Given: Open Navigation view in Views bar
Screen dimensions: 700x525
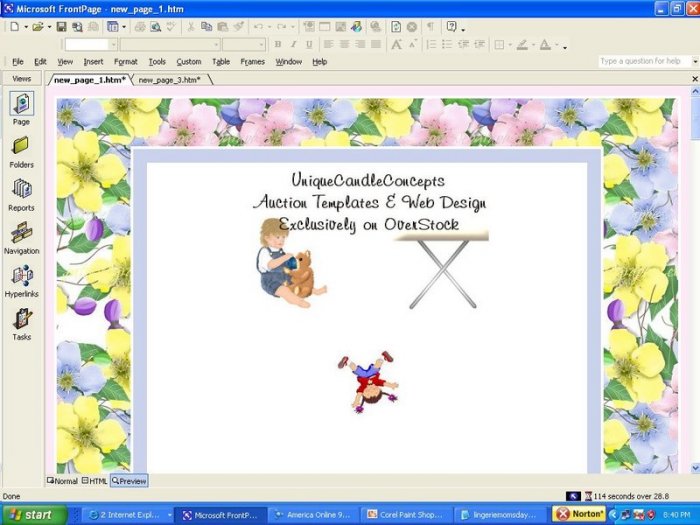Looking at the screenshot, I should [21, 238].
